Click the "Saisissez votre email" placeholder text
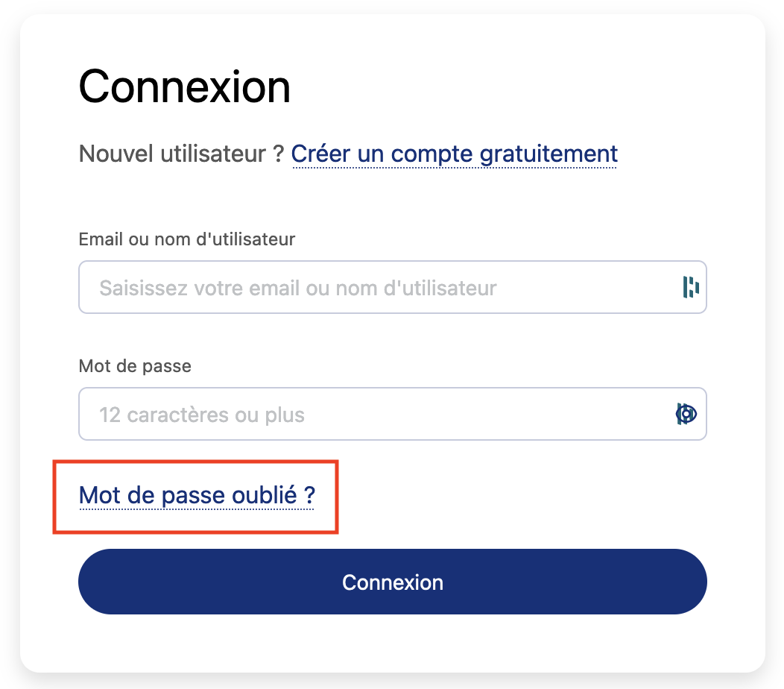This screenshot has width=784, height=689. [297, 288]
